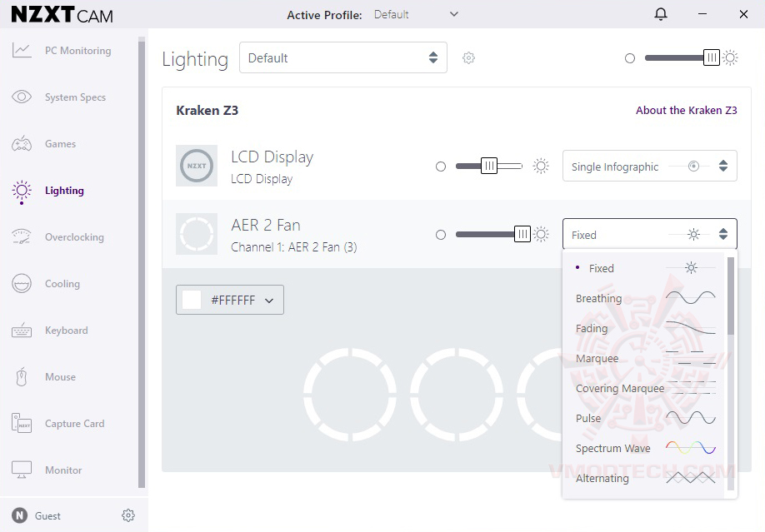Click the Overclocking gauge icon
The width and height of the screenshot is (765, 532).
[22, 237]
